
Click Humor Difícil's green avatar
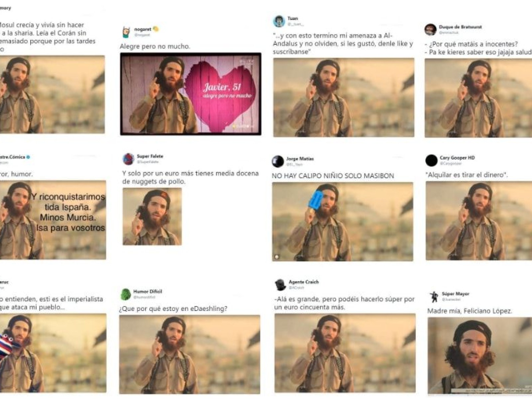pyautogui.click(x=126, y=294)
